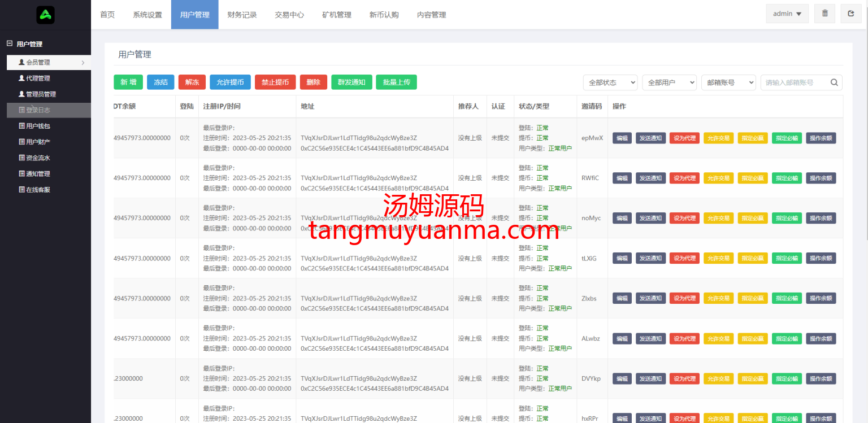Open 资金流水 in the sidebar
Viewport: 868px width, 423px height.
[x=38, y=158]
